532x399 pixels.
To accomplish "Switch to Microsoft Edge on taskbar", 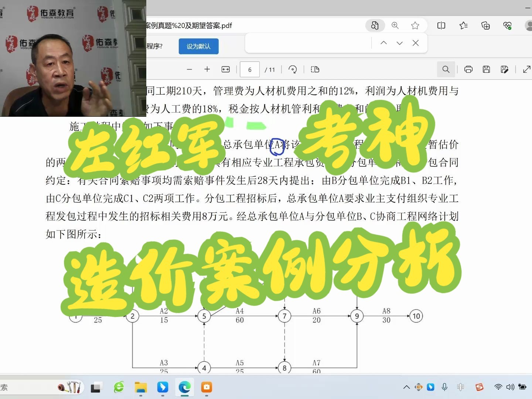I will tap(185, 387).
